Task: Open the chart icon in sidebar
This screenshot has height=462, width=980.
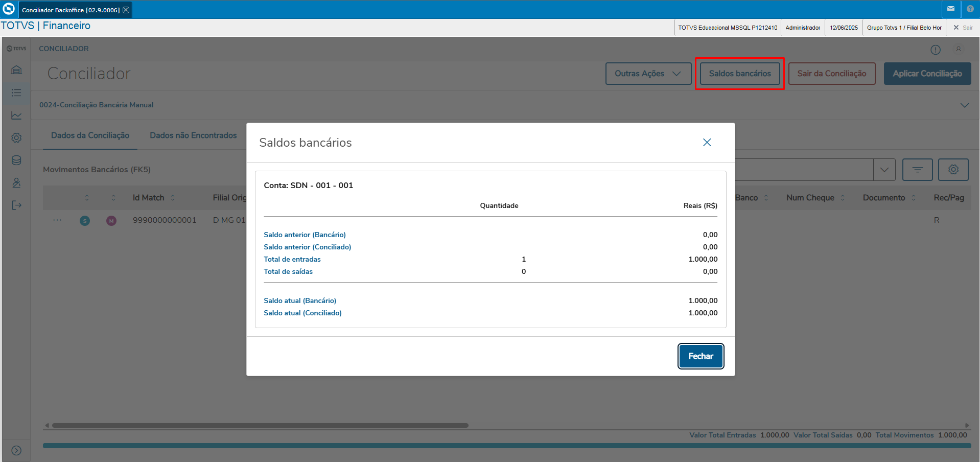Action: click(16, 115)
